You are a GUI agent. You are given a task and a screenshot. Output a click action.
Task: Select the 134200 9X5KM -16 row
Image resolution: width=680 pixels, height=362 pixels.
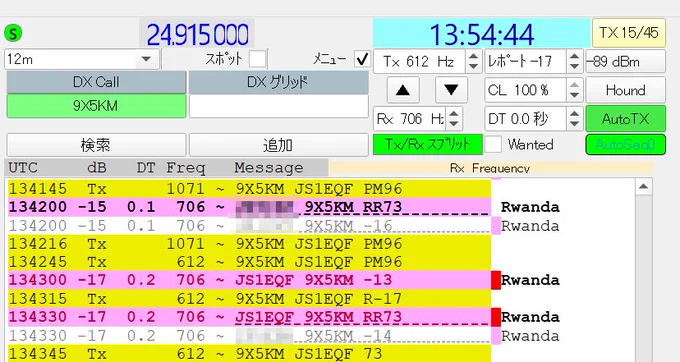(x=249, y=225)
